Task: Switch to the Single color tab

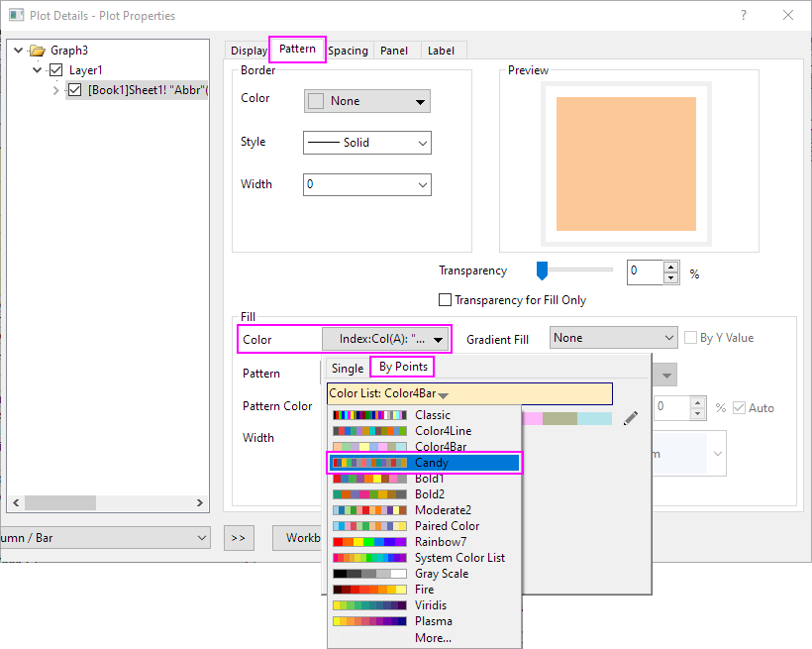Action: tap(348, 368)
